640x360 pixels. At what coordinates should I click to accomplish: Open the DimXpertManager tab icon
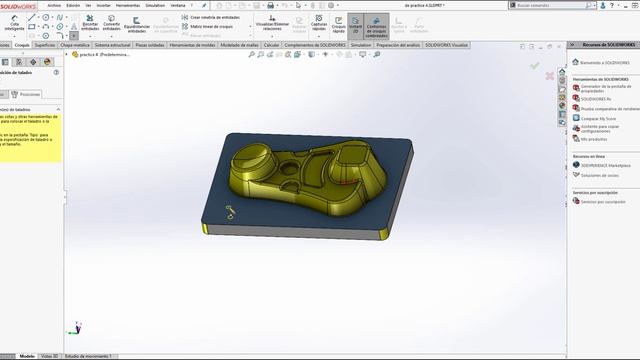tap(33, 62)
